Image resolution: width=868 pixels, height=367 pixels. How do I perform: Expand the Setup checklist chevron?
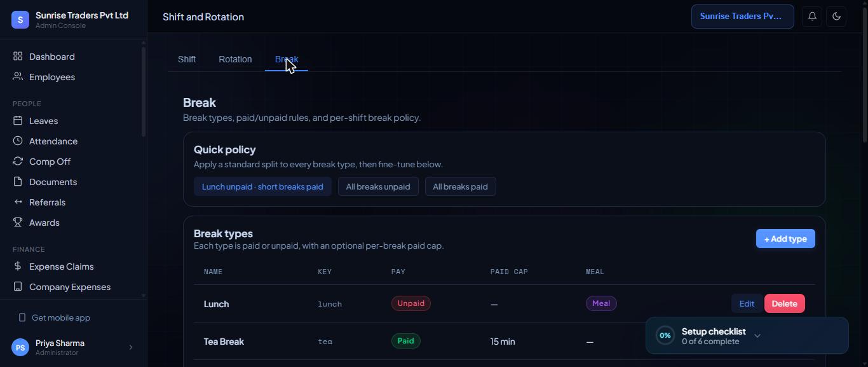pyautogui.click(x=757, y=336)
